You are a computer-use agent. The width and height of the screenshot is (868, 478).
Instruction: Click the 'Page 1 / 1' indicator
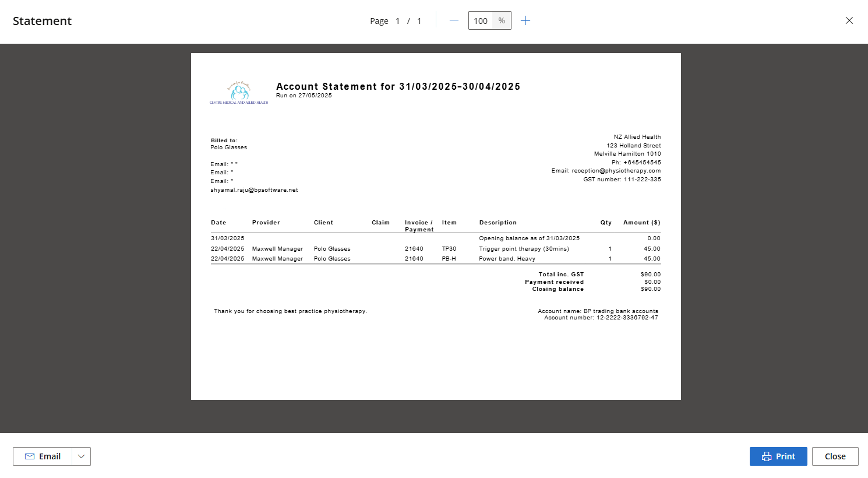(x=396, y=21)
